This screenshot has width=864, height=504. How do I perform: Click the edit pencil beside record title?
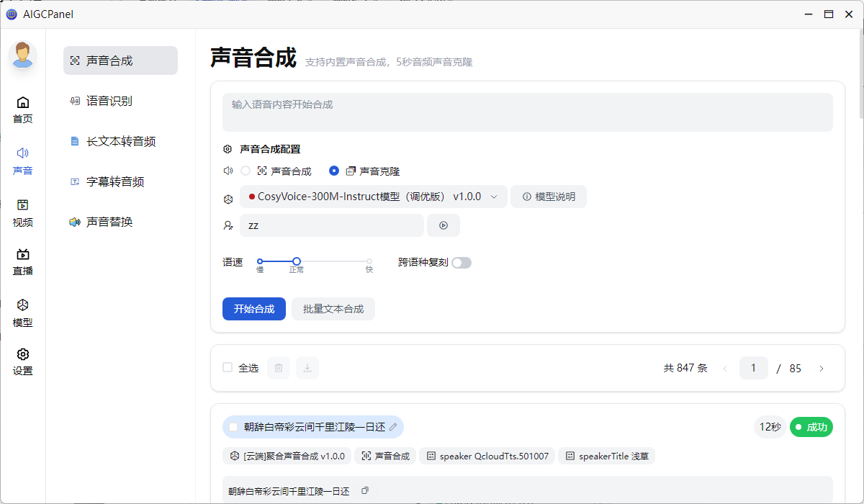[393, 427]
